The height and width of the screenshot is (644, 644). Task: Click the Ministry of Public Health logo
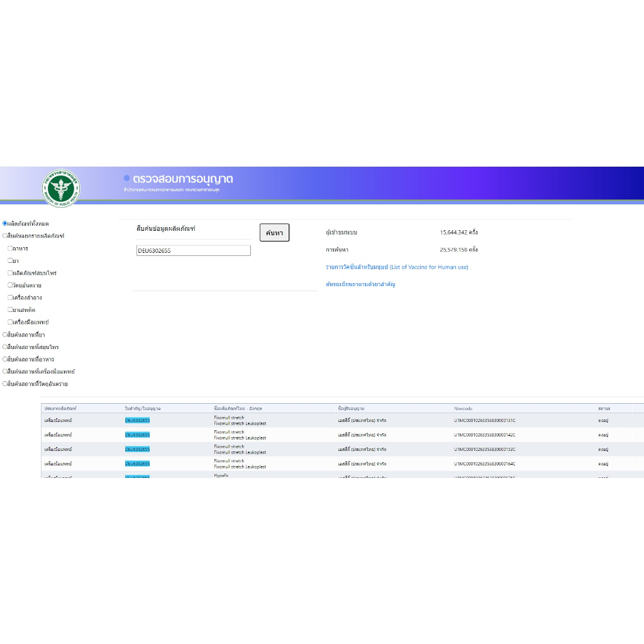click(x=61, y=186)
